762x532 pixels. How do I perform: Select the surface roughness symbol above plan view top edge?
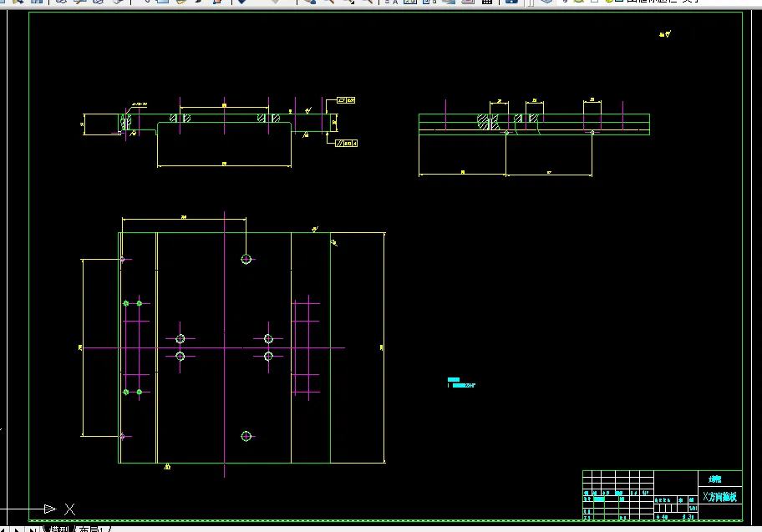point(315,229)
